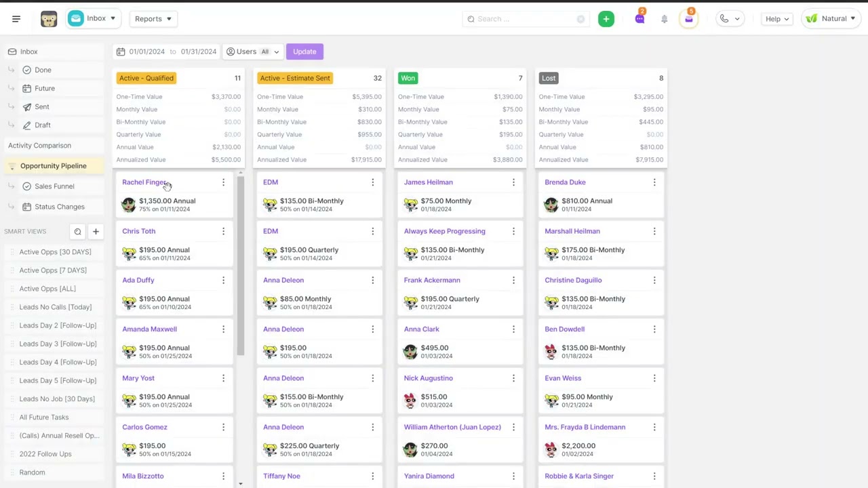Open the hamburger menu icon

pos(16,19)
